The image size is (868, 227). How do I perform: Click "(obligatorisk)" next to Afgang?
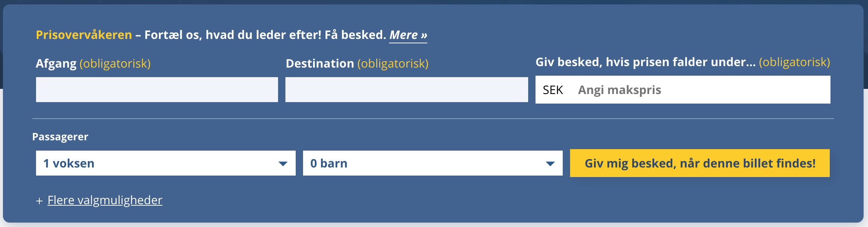(x=115, y=64)
